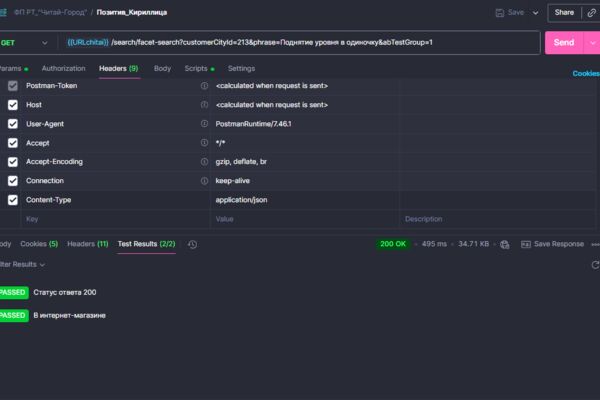Click the Save disk icon
This screenshot has height=400, width=600.
(x=499, y=13)
